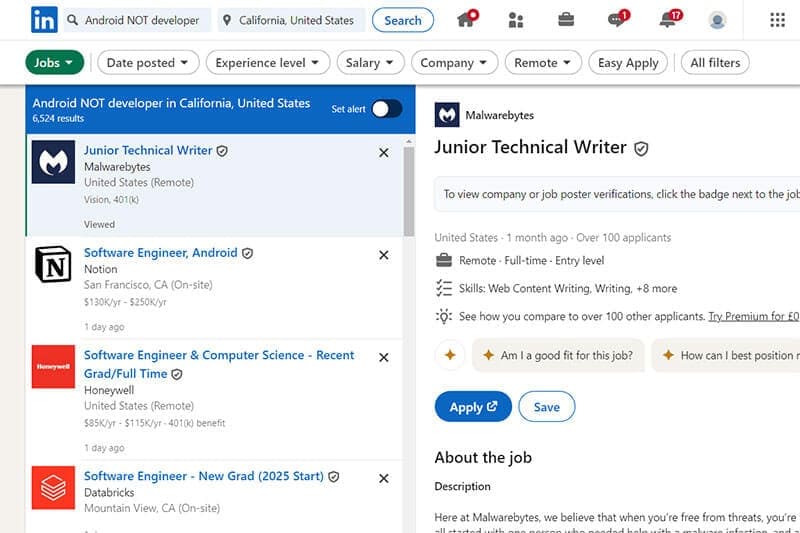Expand the Remote filter
800x533 pixels.
[543, 63]
